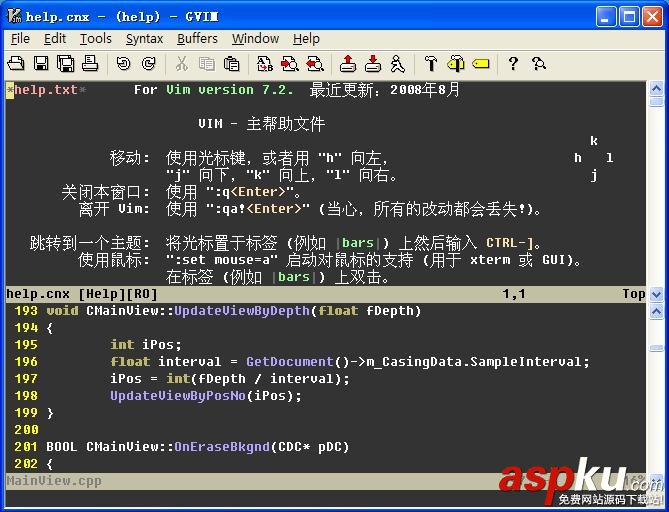This screenshot has width=669, height=512.
Task: Click the MainView.cpp status line
Action: [325, 481]
